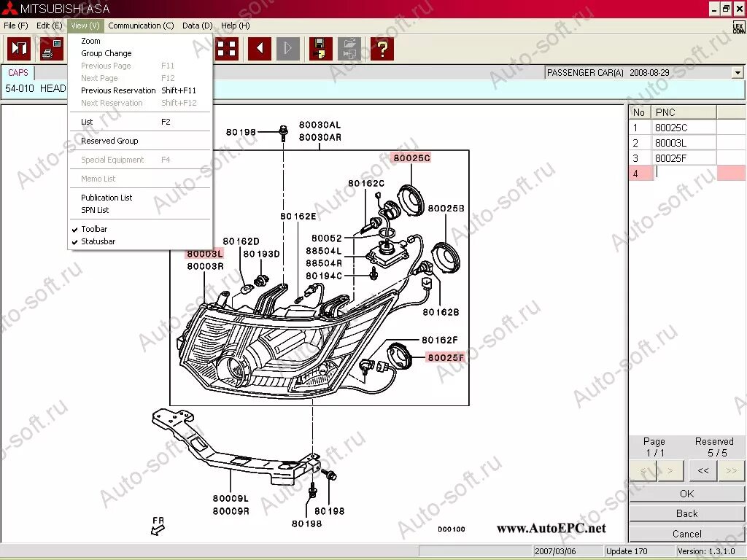The width and height of the screenshot is (747, 560).
Task: Click the Cancel button
Action: coord(686,534)
